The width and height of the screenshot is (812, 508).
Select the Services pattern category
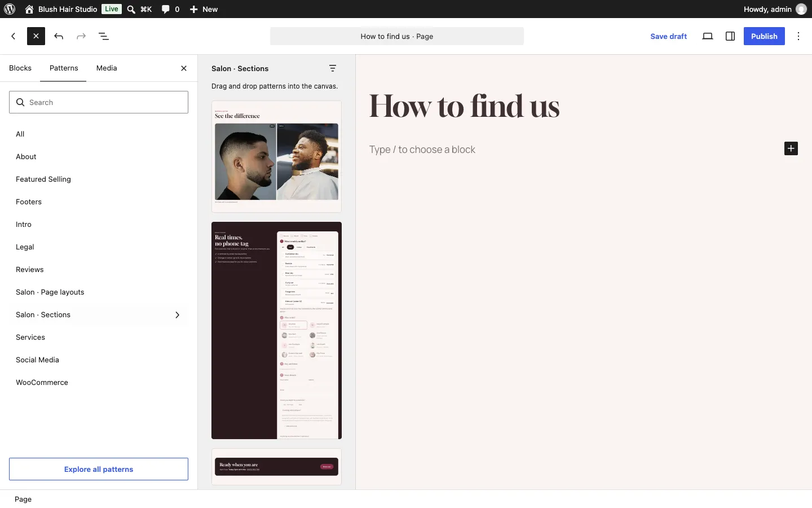[x=99, y=337]
